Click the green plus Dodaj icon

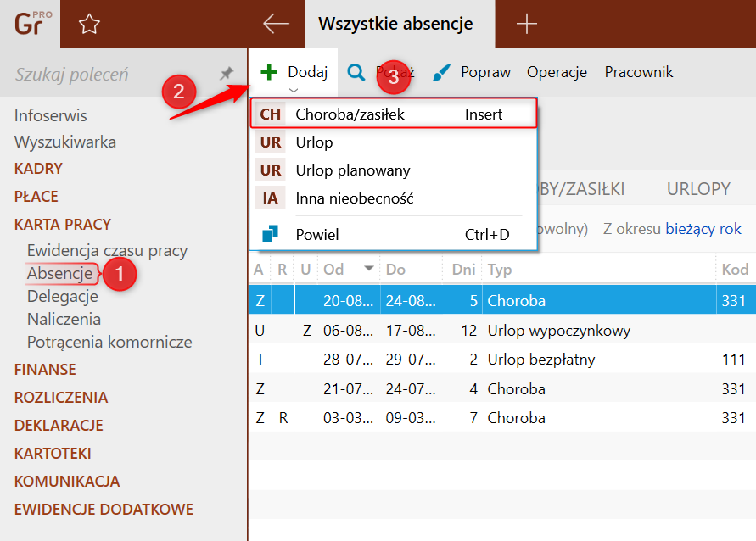(x=269, y=72)
